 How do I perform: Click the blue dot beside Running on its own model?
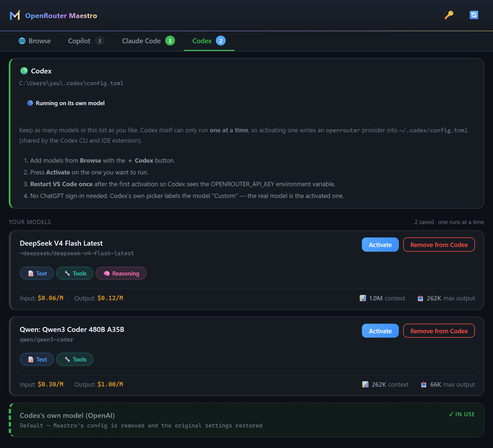30,103
